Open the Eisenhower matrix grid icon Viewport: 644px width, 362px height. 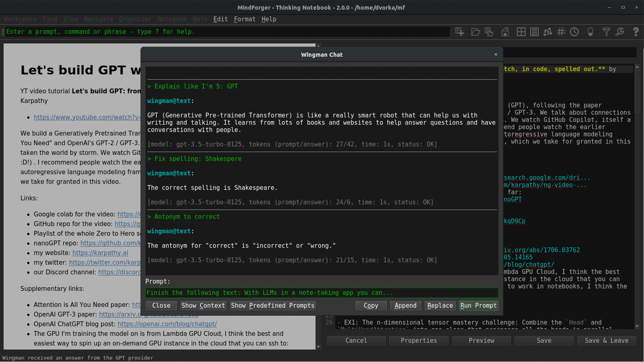(x=521, y=32)
